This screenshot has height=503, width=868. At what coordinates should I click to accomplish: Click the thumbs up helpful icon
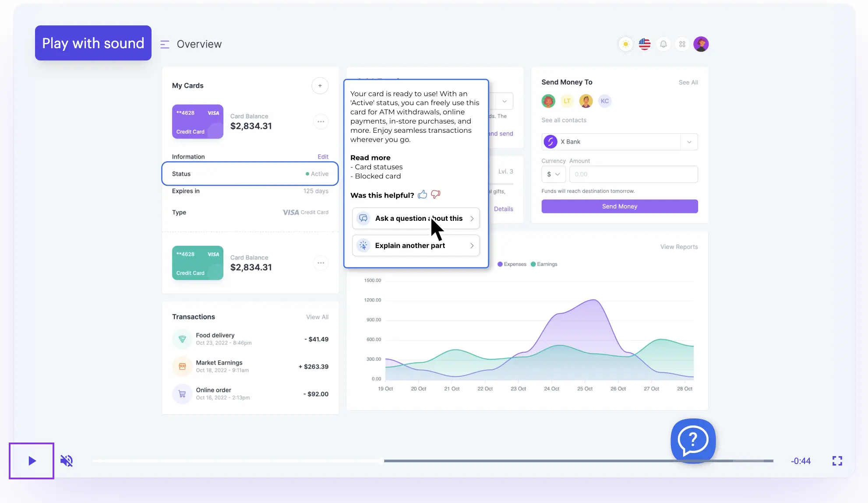click(x=422, y=195)
